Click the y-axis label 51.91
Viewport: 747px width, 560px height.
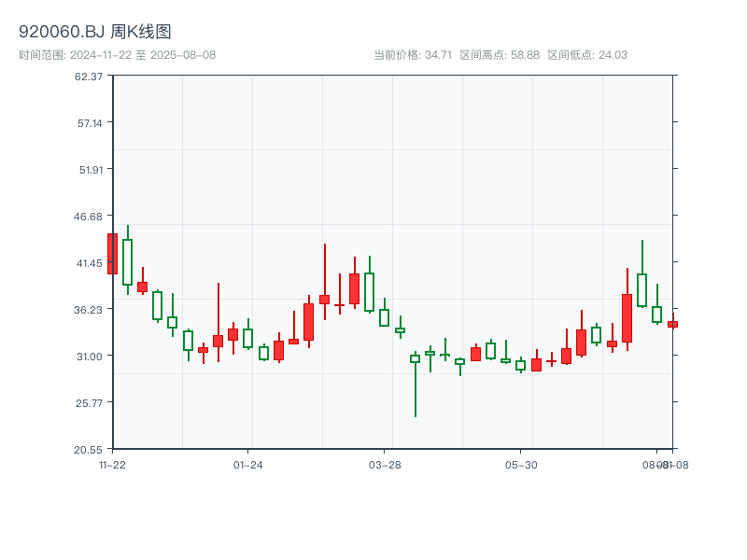pos(91,170)
